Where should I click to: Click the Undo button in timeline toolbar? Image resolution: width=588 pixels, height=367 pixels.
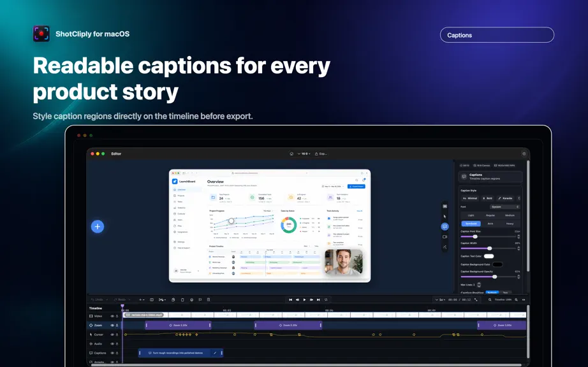[97, 299]
